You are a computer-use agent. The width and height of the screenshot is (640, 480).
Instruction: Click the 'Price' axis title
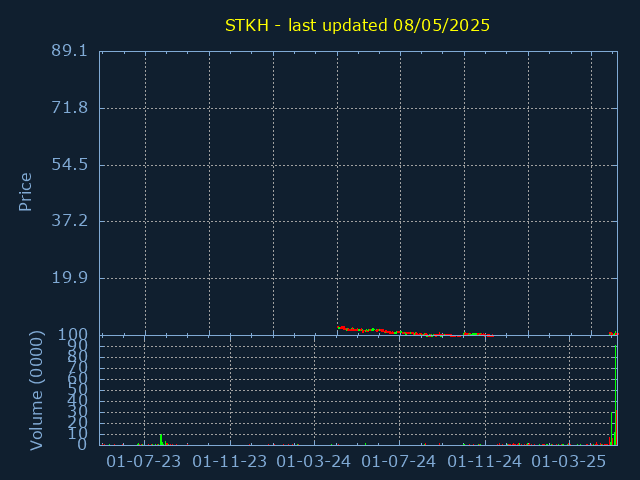(25, 192)
